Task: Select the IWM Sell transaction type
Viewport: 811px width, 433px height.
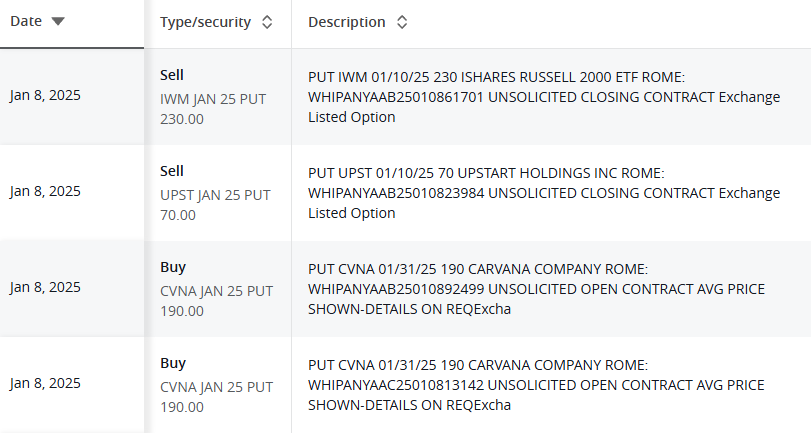Action: [x=172, y=75]
